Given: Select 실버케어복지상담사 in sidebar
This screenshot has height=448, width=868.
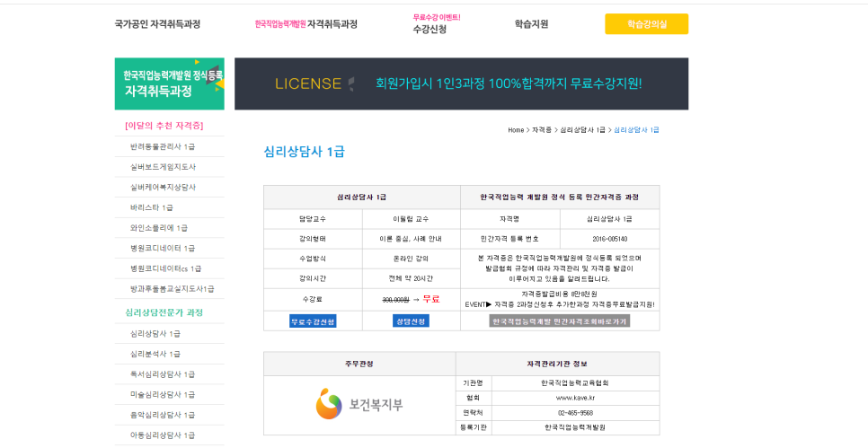Looking at the screenshot, I should coord(163,188).
